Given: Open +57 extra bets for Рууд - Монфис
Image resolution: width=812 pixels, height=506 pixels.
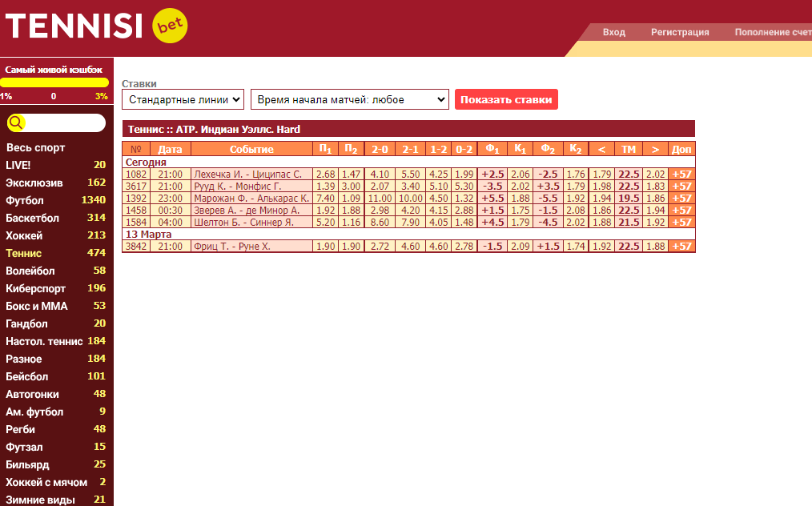Looking at the screenshot, I should pos(681,186).
